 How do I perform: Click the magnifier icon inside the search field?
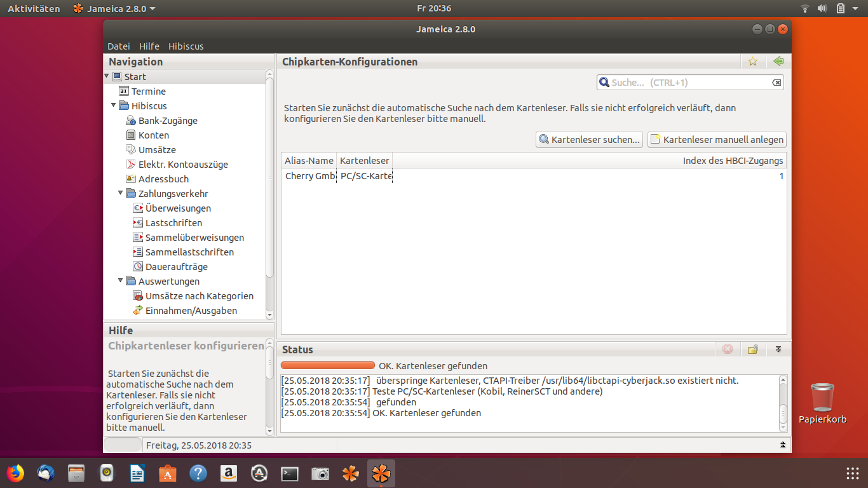[604, 83]
